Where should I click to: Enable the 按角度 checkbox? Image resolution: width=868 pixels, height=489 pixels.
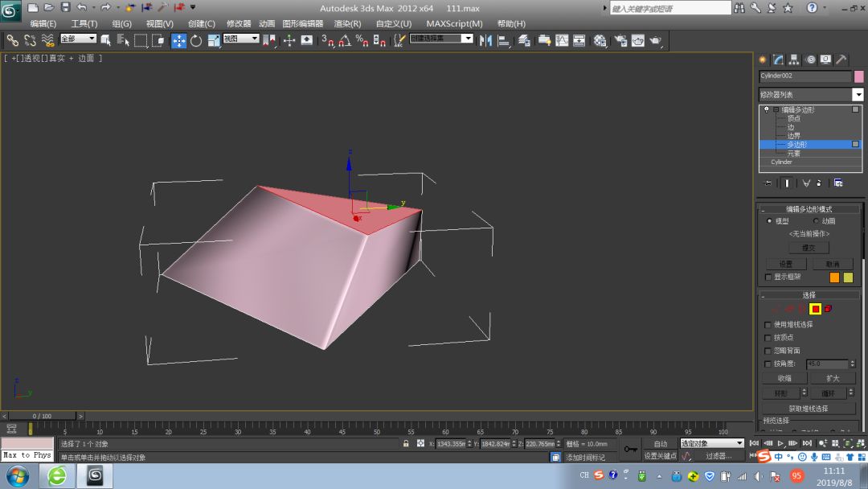[x=768, y=364]
